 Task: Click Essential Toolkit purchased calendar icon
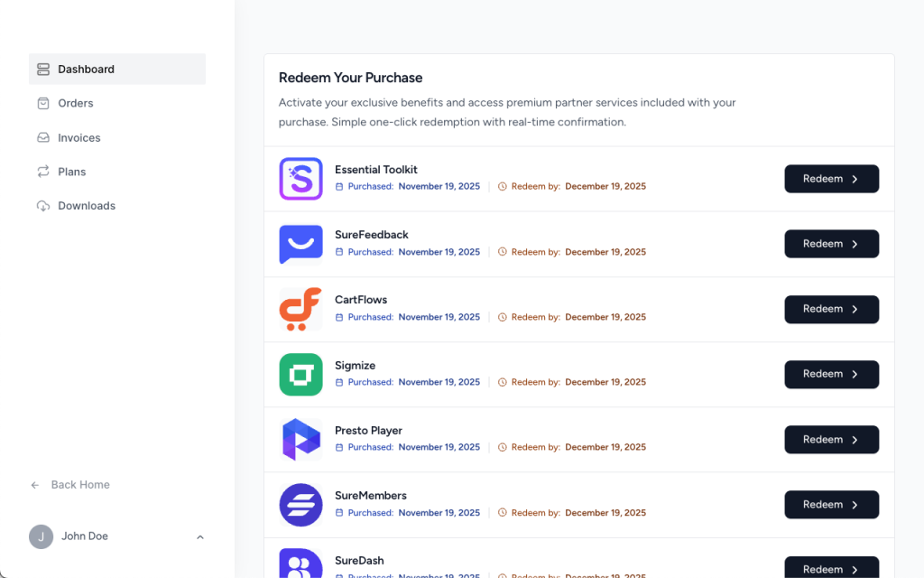[x=339, y=186]
